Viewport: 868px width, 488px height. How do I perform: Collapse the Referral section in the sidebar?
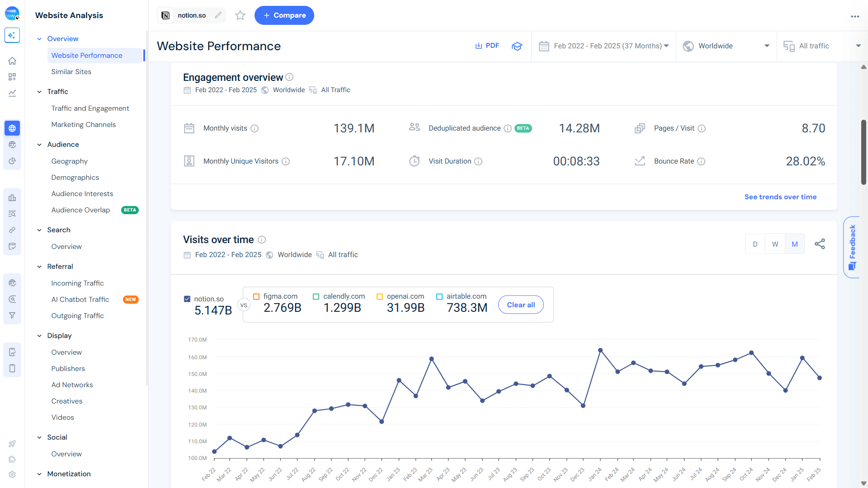39,267
